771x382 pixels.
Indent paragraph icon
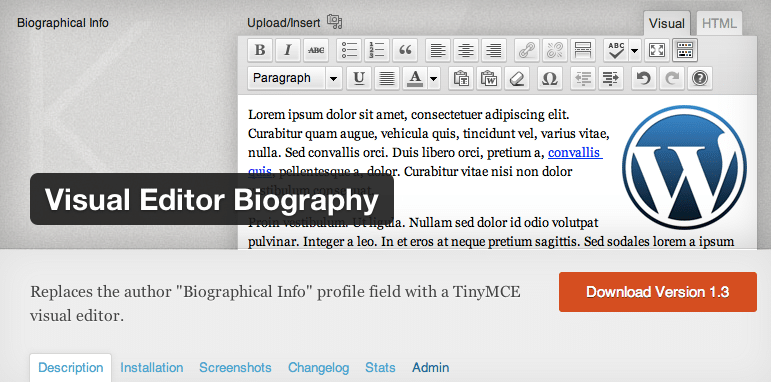[611, 78]
